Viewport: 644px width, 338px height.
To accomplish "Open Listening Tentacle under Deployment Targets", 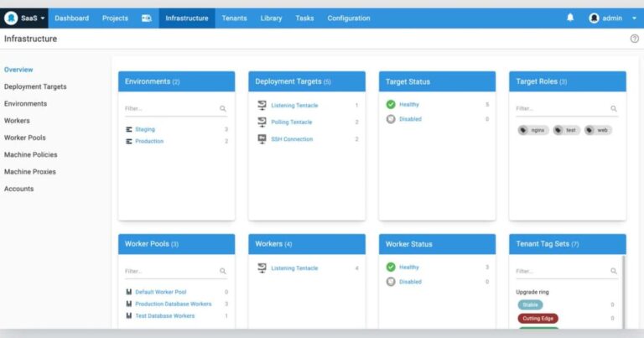I will click(x=294, y=106).
